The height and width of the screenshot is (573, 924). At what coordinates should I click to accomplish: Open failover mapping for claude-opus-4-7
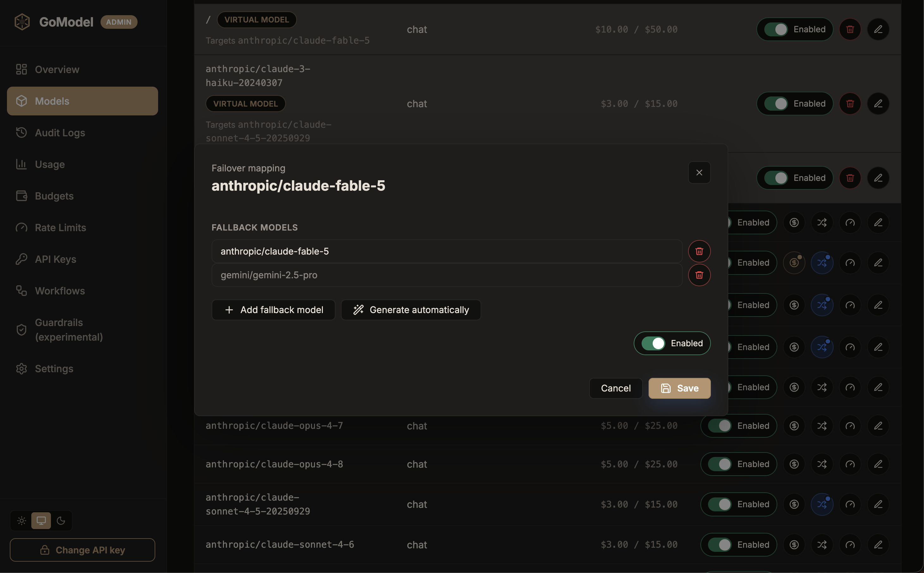coord(822,426)
